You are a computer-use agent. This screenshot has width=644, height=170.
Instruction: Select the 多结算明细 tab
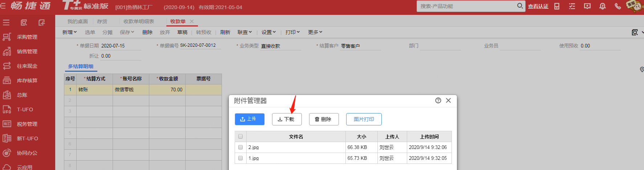(x=81, y=66)
